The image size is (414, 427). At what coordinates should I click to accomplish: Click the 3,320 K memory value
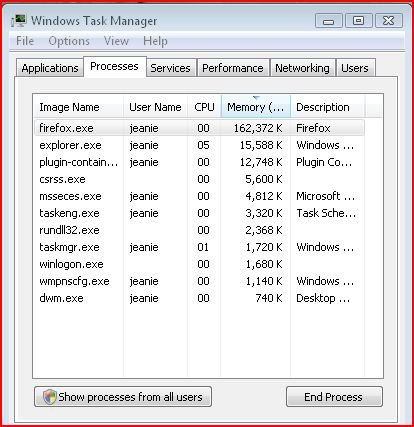pos(264,213)
